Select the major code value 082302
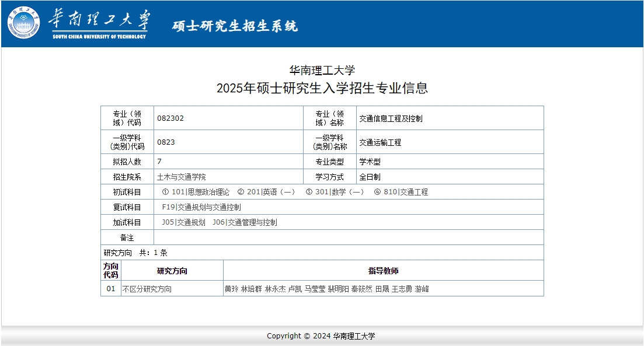Image resolution: width=644 pixels, height=346 pixels. [170, 118]
